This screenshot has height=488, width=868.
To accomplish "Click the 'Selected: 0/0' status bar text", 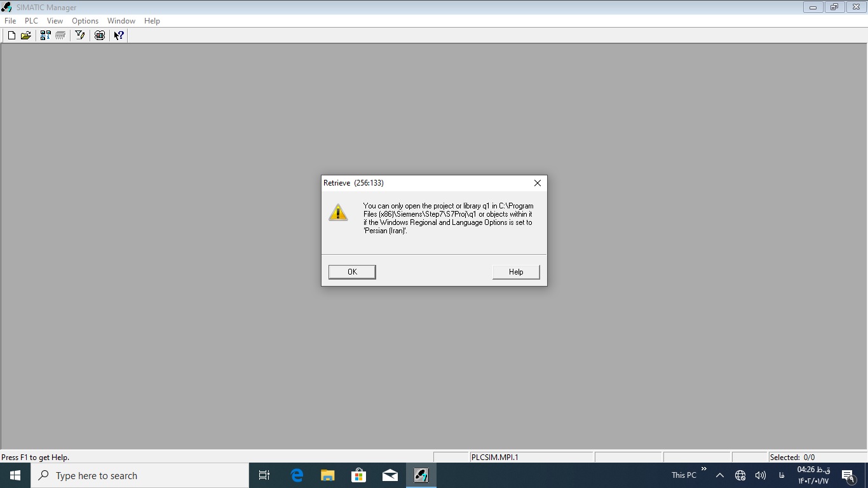I will pyautogui.click(x=792, y=457).
